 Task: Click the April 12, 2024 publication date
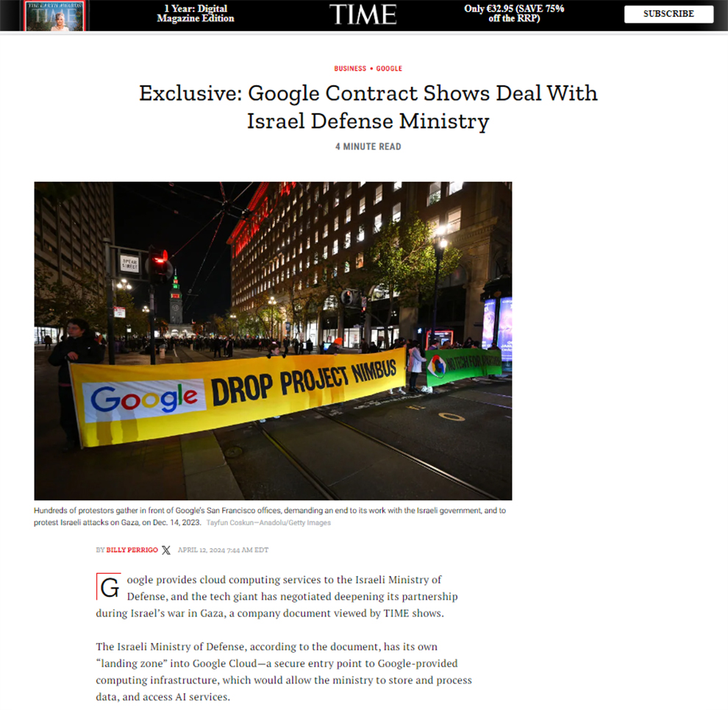[x=223, y=550]
